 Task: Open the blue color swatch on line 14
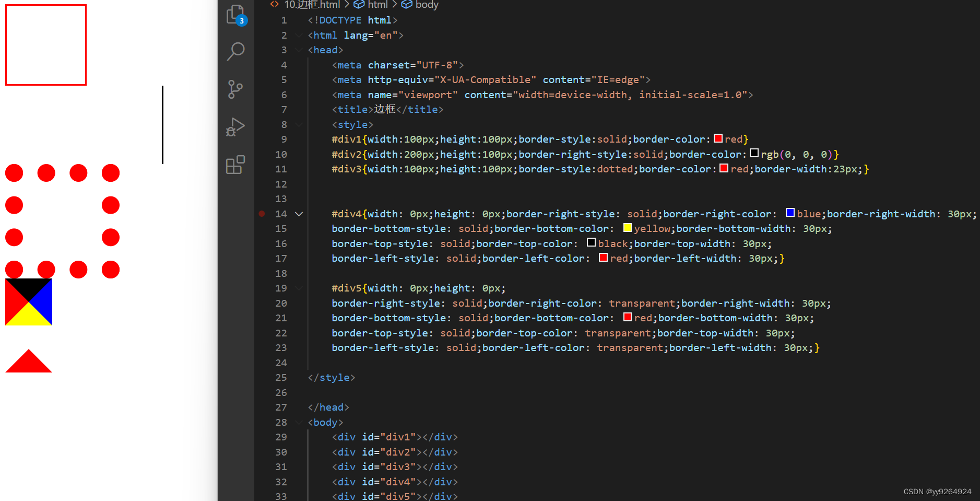point(790,213)
